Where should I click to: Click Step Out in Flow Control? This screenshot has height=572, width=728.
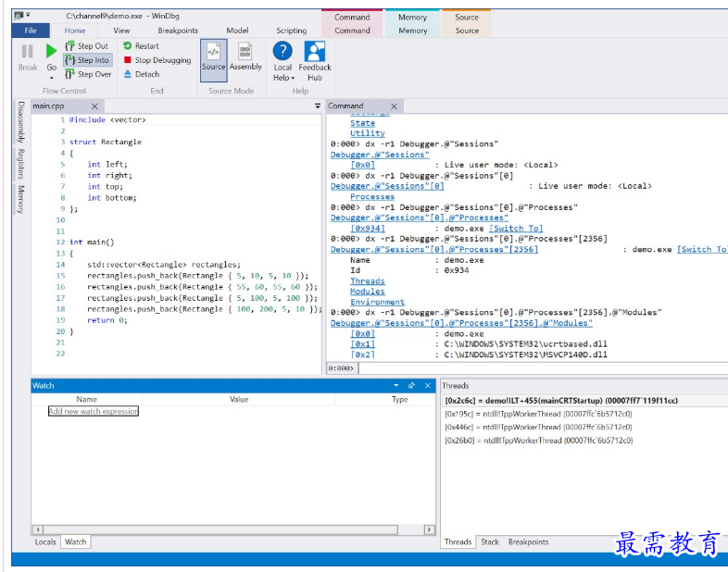coord(87,46)
